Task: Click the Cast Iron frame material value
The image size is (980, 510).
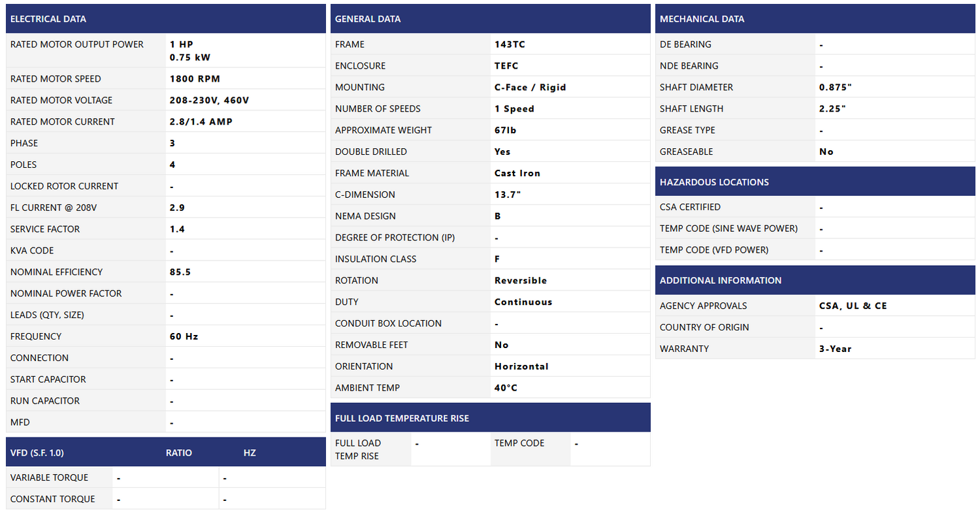Action: (x=517, y=173)
